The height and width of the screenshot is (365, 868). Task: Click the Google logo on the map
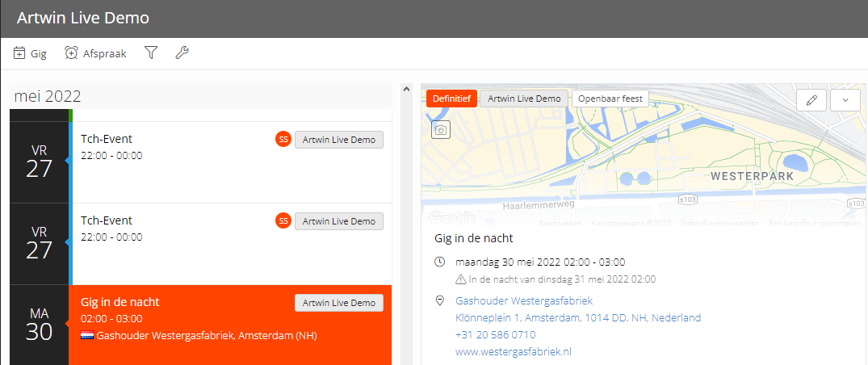[451, 217]
